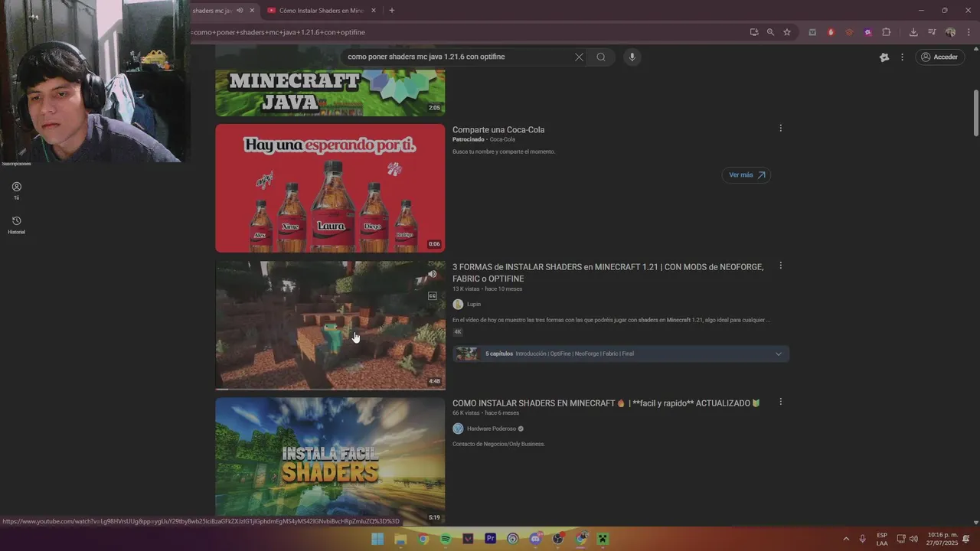The height and width of the screenshot is (551, 980).
Task: Click the browser address bar URL
Action: [x=279, y=32]
